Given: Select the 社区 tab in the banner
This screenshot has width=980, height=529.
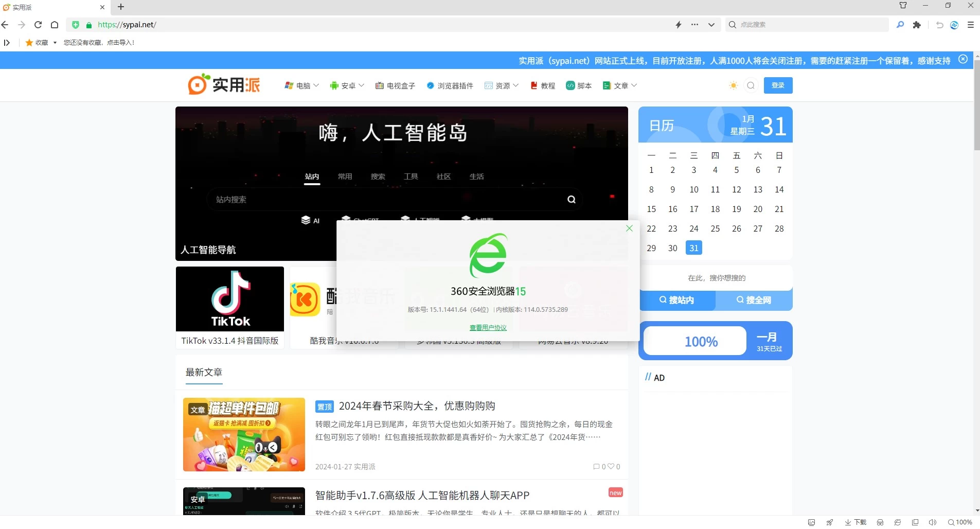Looking at the screenshot, I should (443, 177).
